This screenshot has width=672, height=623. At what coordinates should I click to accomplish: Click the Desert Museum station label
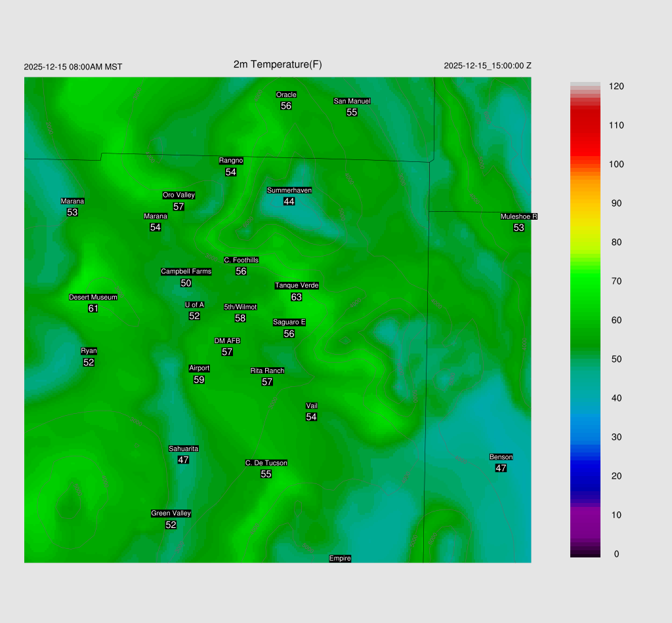93,297
